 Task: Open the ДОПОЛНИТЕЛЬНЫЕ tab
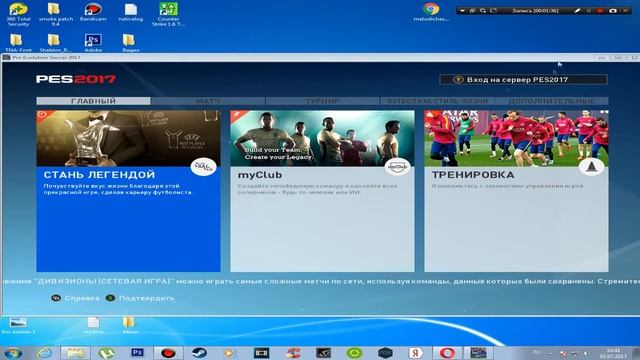(x=551, y=101)
